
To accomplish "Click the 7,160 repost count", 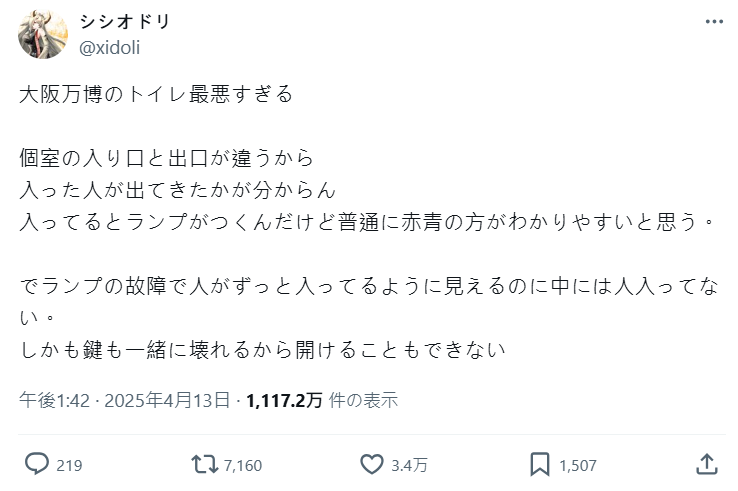I will [243, 465].
